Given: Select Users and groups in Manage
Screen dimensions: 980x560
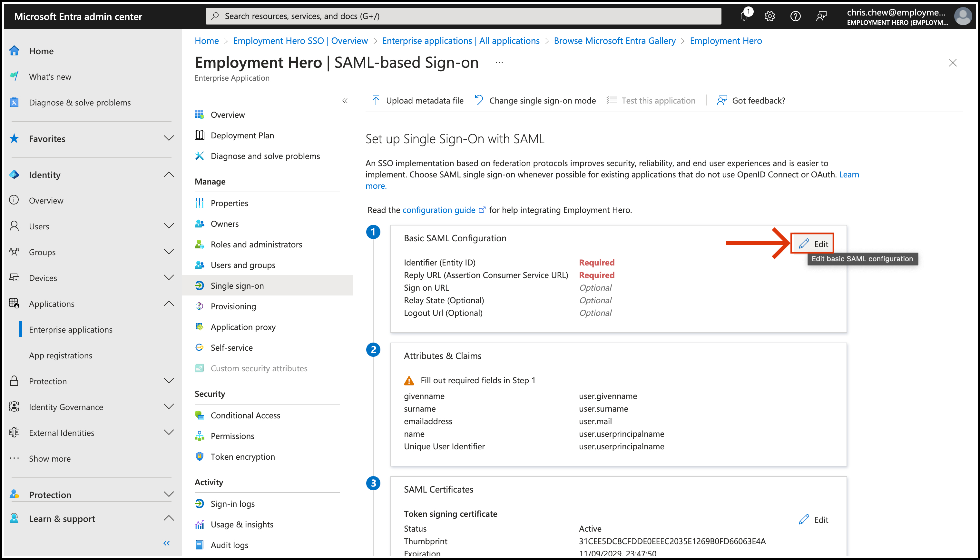Looking at the screenshot, I should click(x=242, y=265).
